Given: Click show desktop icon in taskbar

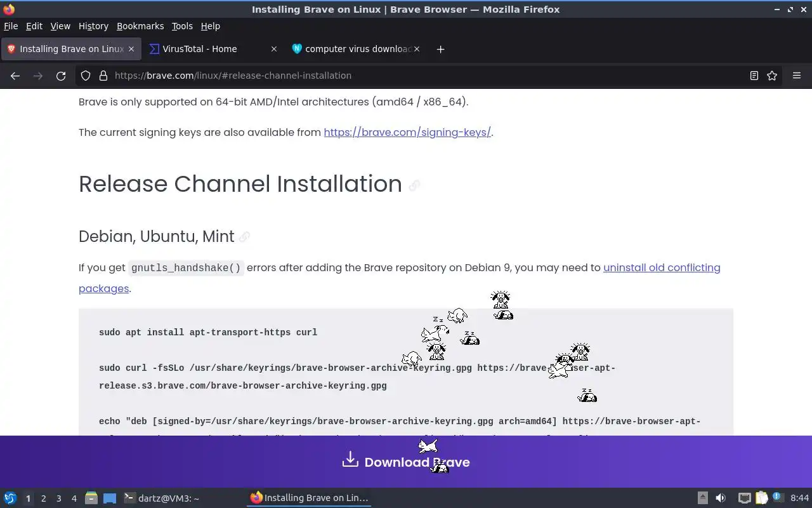Looking at the screenshot, I should pyautogui.click(x=110, y=498).
